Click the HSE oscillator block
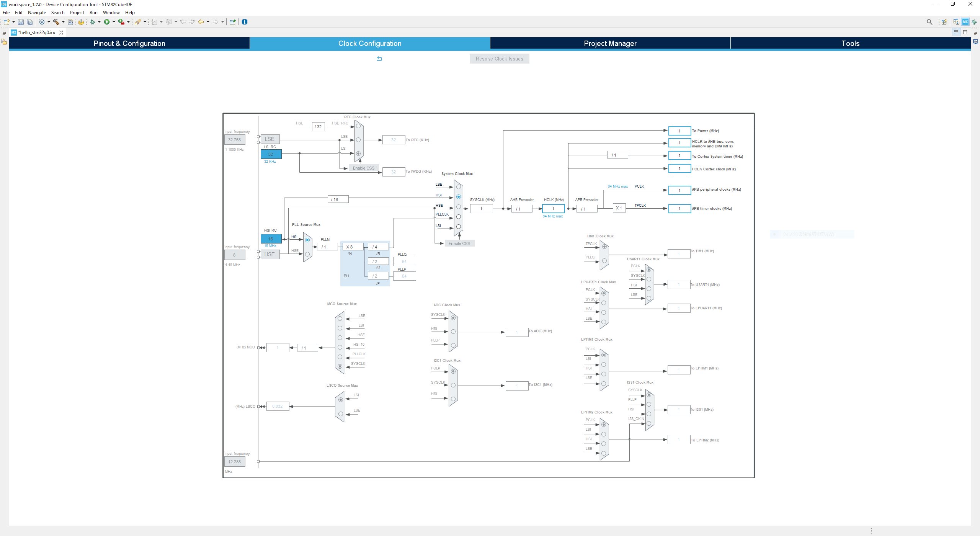The height and width of the screenshot is (536, 980). (270, 254)
